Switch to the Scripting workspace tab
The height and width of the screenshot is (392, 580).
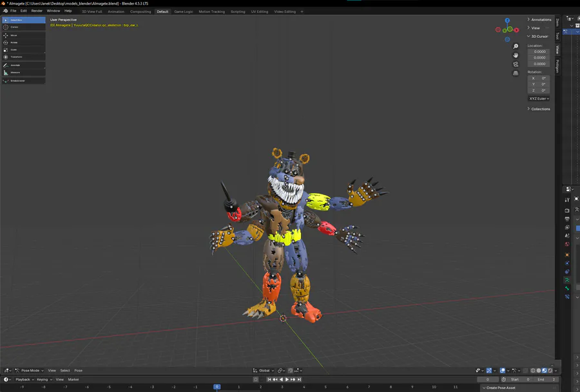[x=238, y=12]
